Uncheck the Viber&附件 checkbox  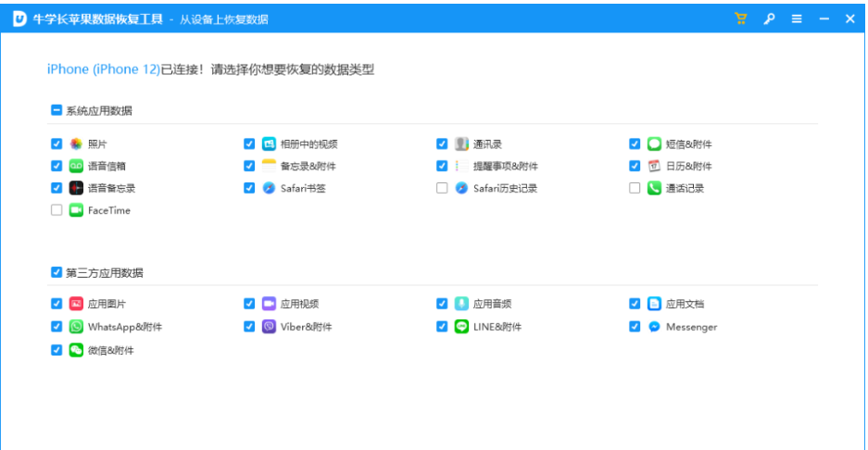tap(249, 327)
